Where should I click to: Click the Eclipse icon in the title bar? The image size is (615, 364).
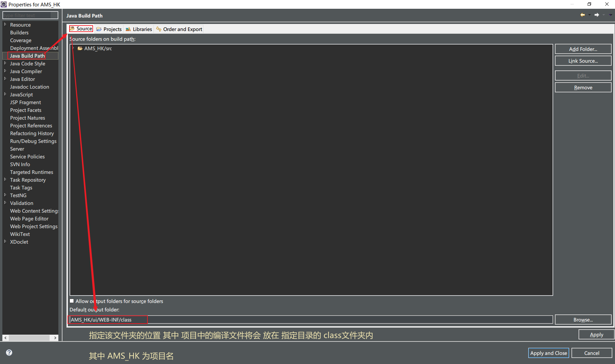(x=3, y=4)
